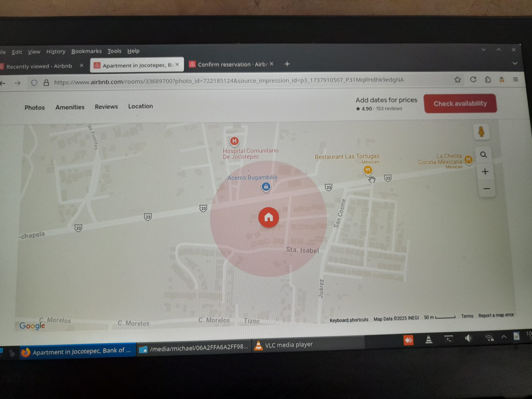The image size is (532, 399).
Task: Bookmark this page with star icon
Action: [457, 80]
